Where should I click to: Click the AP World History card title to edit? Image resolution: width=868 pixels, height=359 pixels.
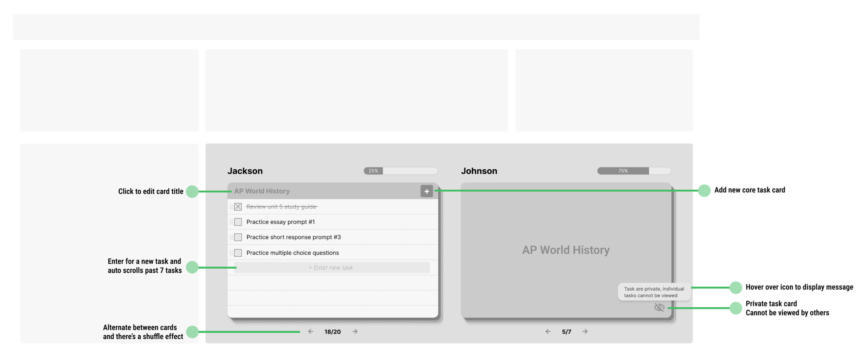tap(262, 191)
